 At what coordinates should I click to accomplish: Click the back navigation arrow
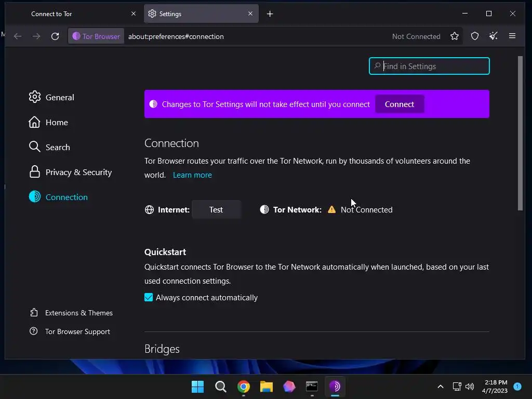point(18,36)
